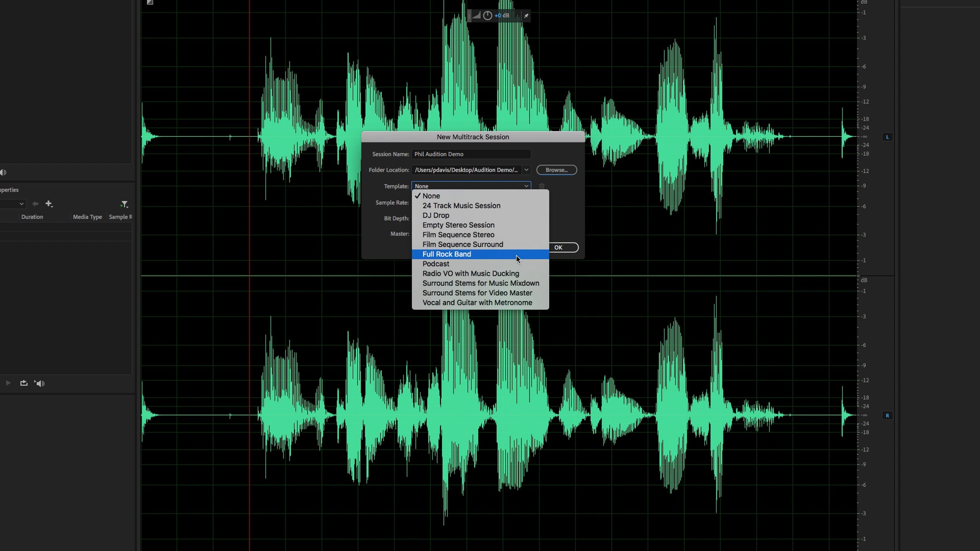This screenshot has height=551, width=980.
Task: Click the delete template trash icon
Action: pos(541,186)
